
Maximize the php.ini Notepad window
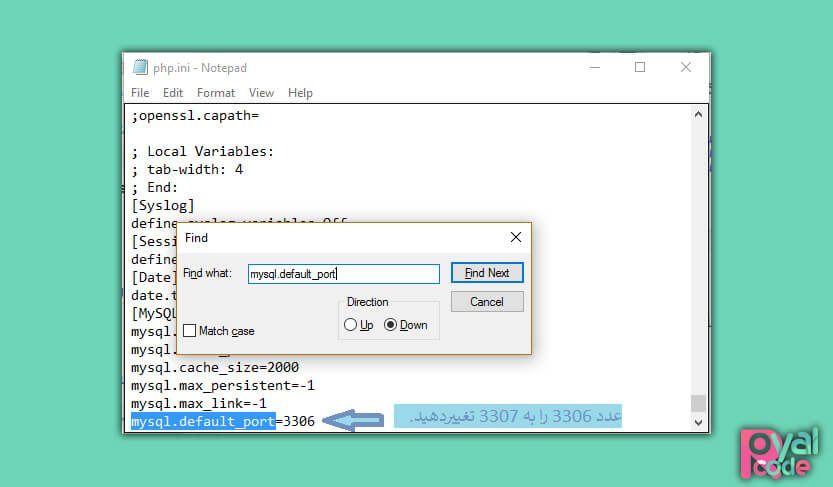(640, 67)
